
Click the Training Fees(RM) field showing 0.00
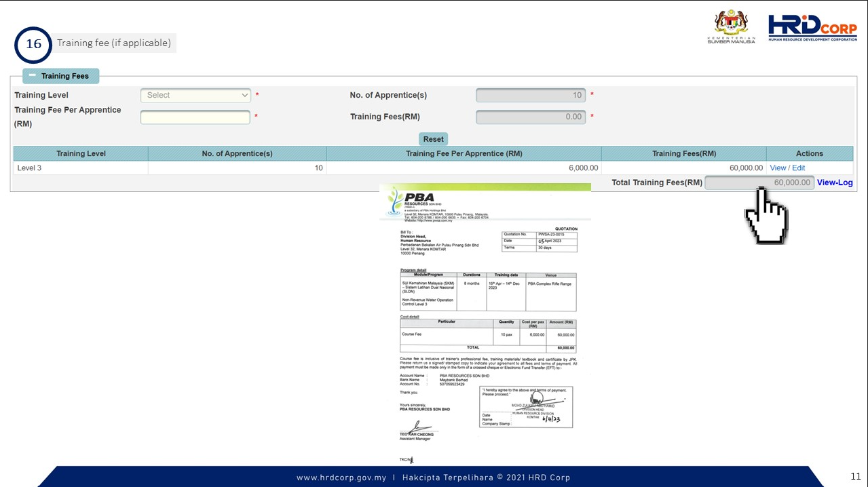coord(531,117)
